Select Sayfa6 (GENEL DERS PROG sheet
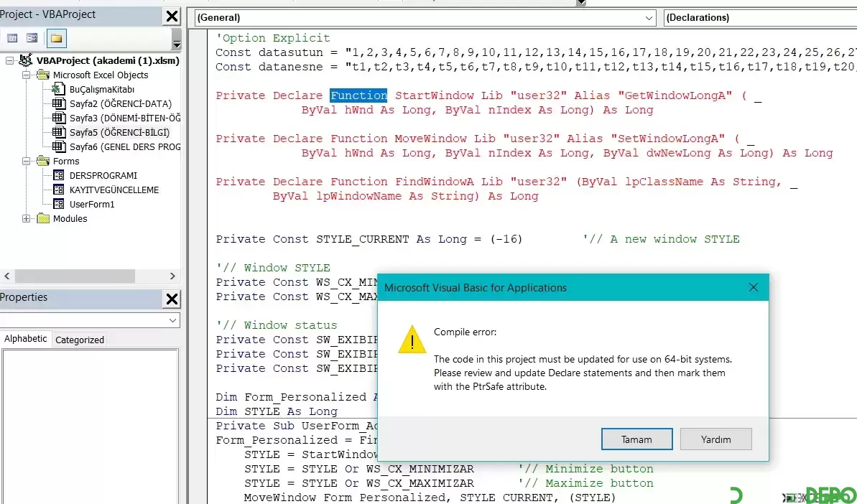The height and width of the screenshot is (504, 857). (x=124, y=147)
